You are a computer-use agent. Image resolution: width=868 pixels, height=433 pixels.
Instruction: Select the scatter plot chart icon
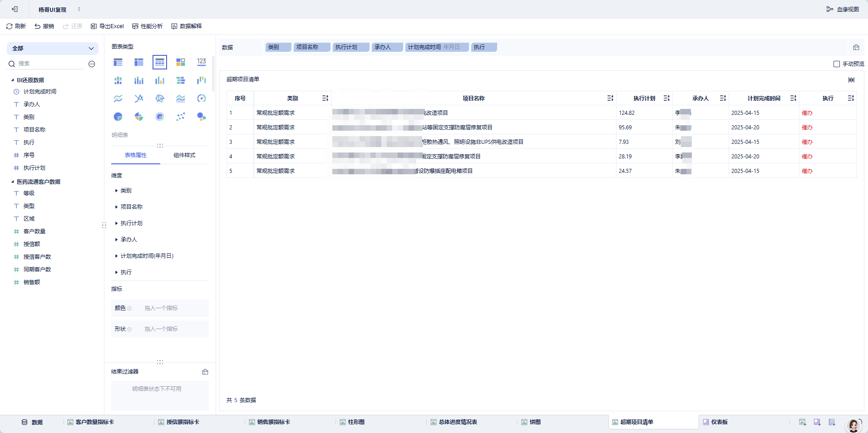tap(181, 117)
